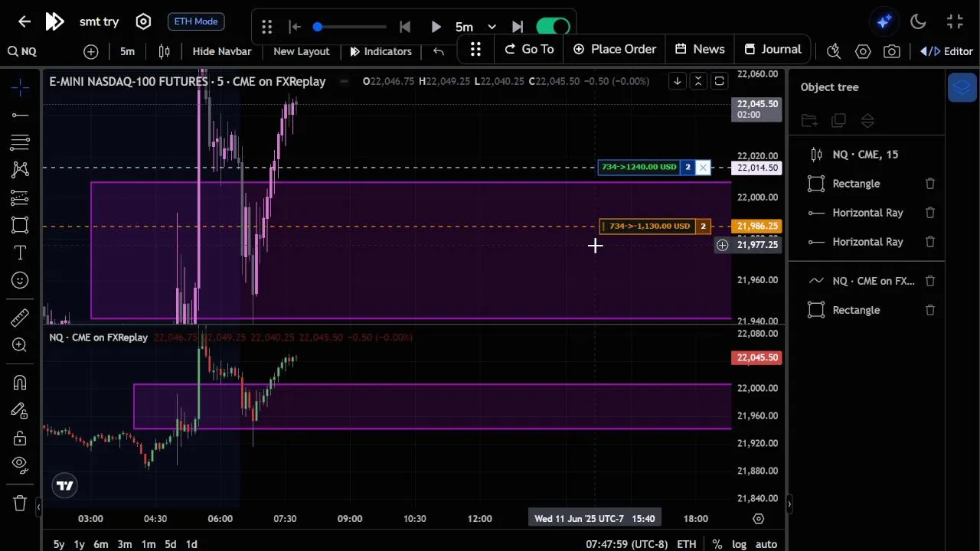Adjust the replay speed slider handle
The image size is (980, 551).
tap(317, 27)
